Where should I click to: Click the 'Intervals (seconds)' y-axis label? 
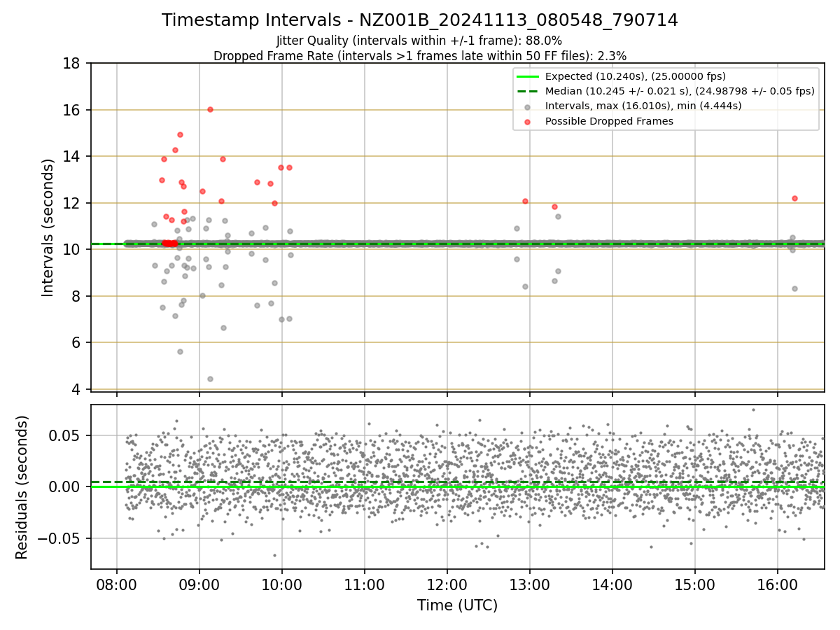click(x=48, y=227)
